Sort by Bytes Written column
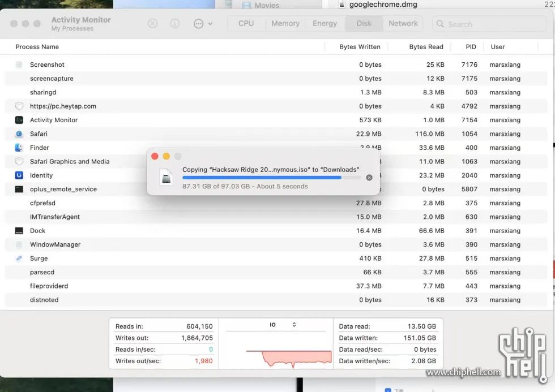This screenshot has width=555, height=392. [x=360, y=46]
